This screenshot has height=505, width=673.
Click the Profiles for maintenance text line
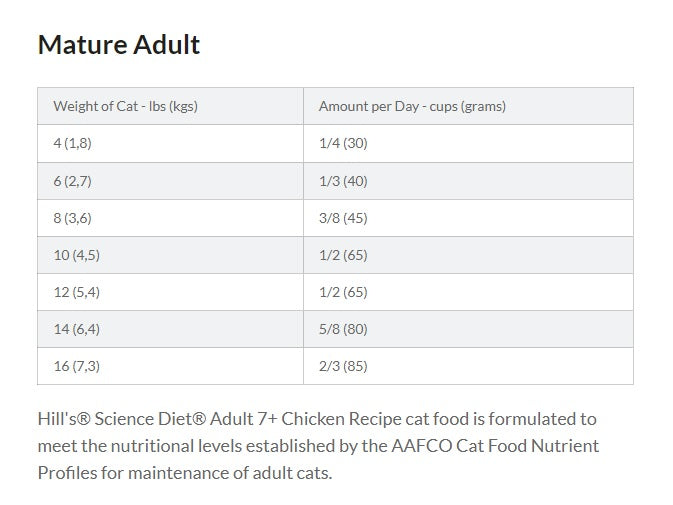tap(185, 473)
